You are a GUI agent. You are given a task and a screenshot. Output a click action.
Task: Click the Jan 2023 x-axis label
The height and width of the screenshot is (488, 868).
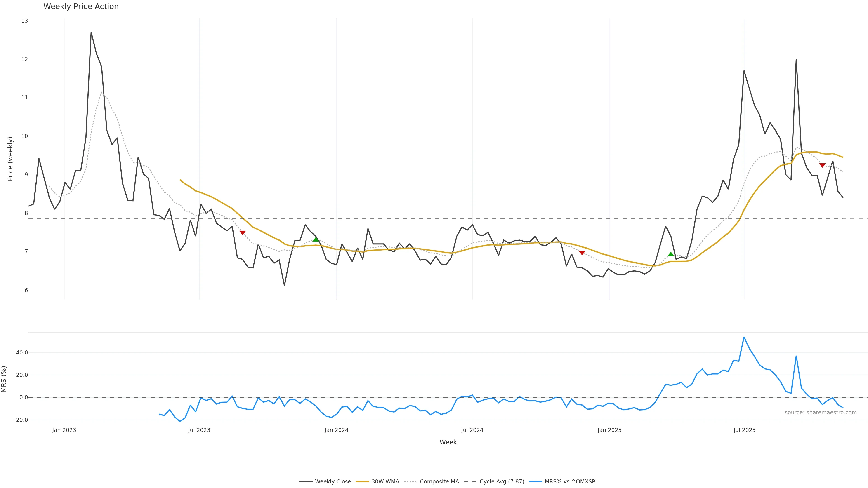point(64,430)
